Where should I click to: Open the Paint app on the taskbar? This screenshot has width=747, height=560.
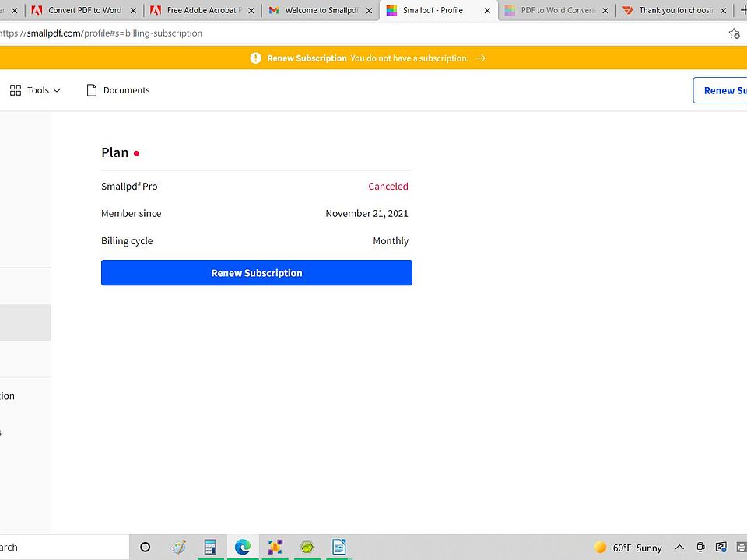tap(179, 547)
